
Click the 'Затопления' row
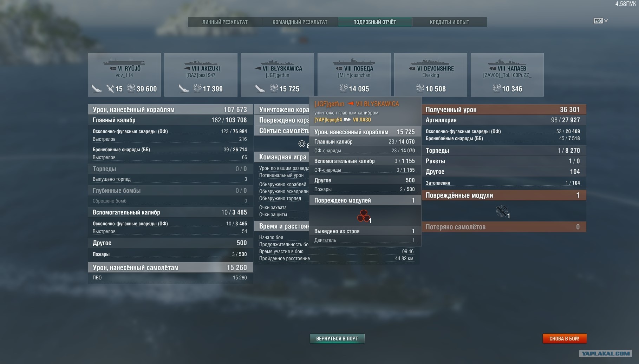[504, 183]
